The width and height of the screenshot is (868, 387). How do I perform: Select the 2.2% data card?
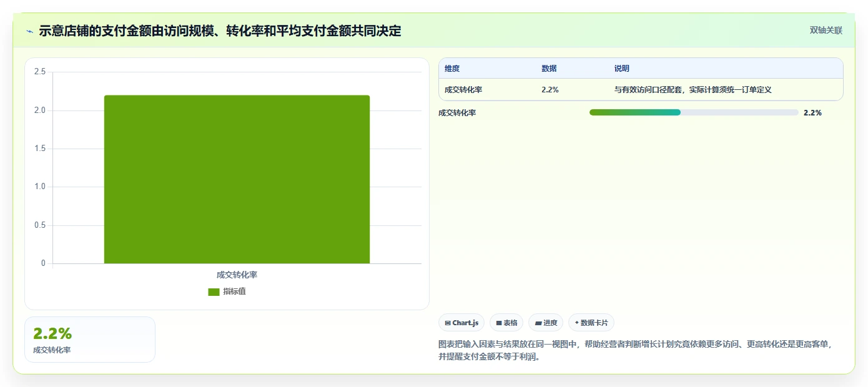click(x=90, y=340)
